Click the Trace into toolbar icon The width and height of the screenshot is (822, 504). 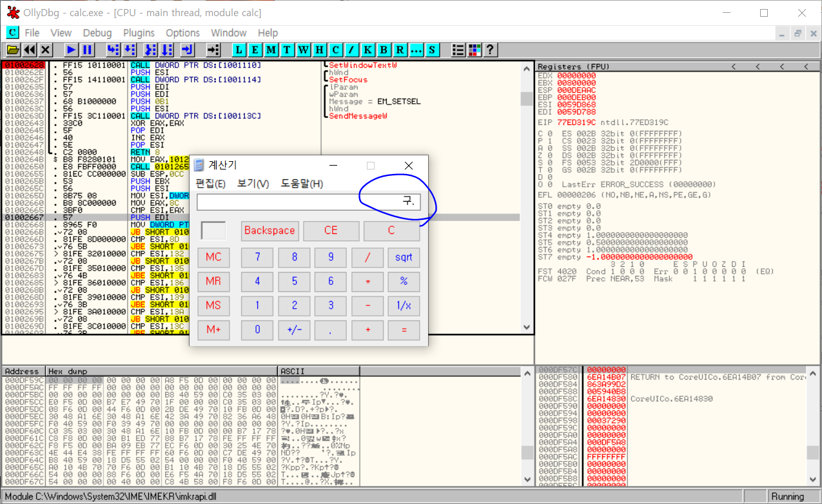point(150,50)
